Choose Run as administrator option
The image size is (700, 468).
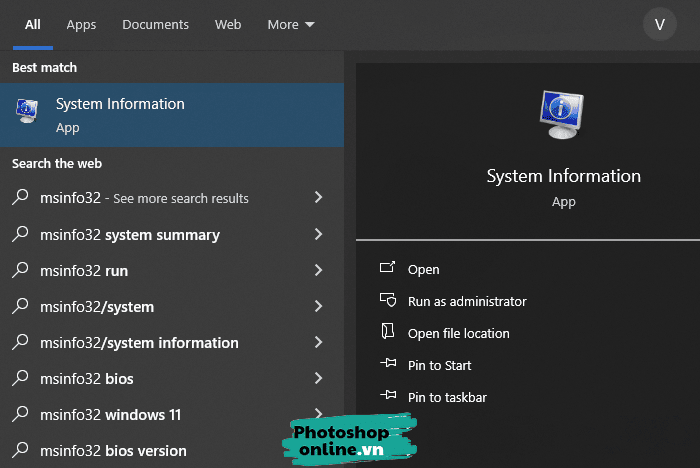[x=467, y=301]
